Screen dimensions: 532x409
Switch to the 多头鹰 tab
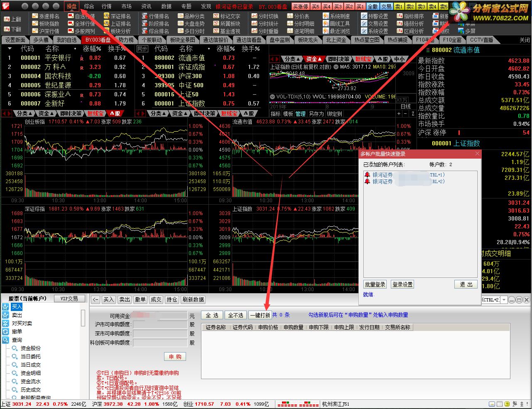click(41, 40)
